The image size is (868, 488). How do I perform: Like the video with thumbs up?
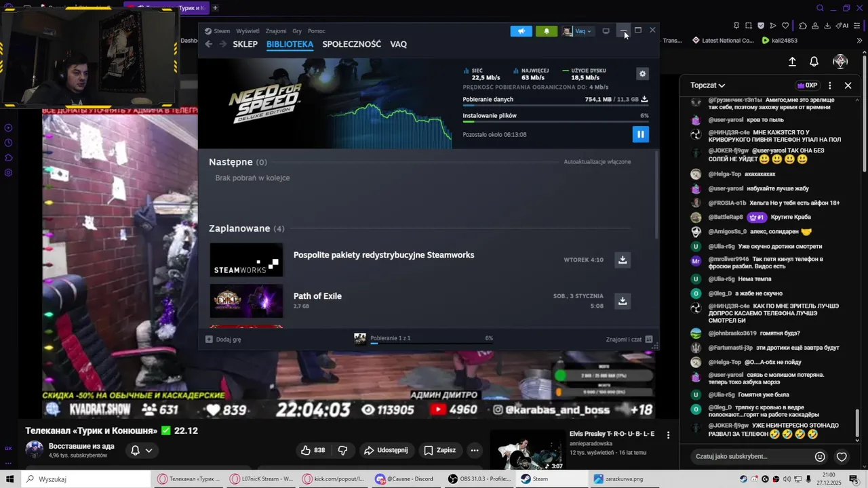[313, 450]
